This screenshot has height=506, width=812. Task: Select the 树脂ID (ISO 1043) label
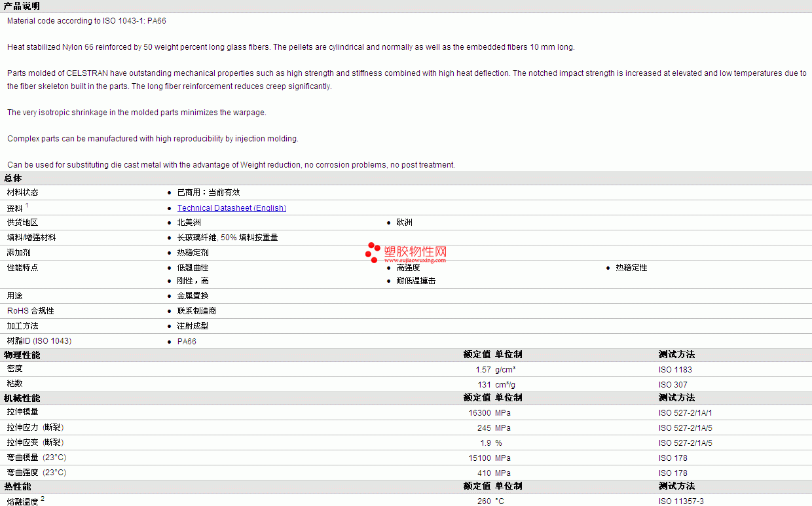[x=39, y=341]
